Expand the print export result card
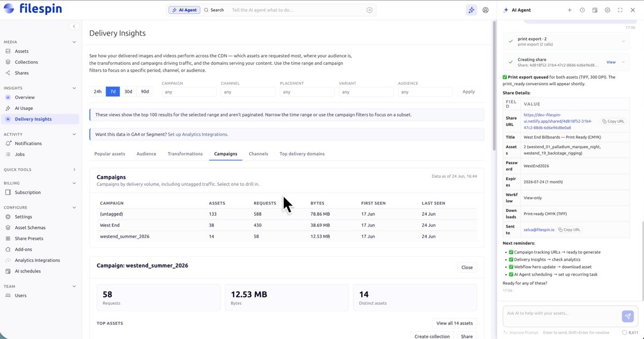This screenshot has height=339, width=644. (623, 41)
